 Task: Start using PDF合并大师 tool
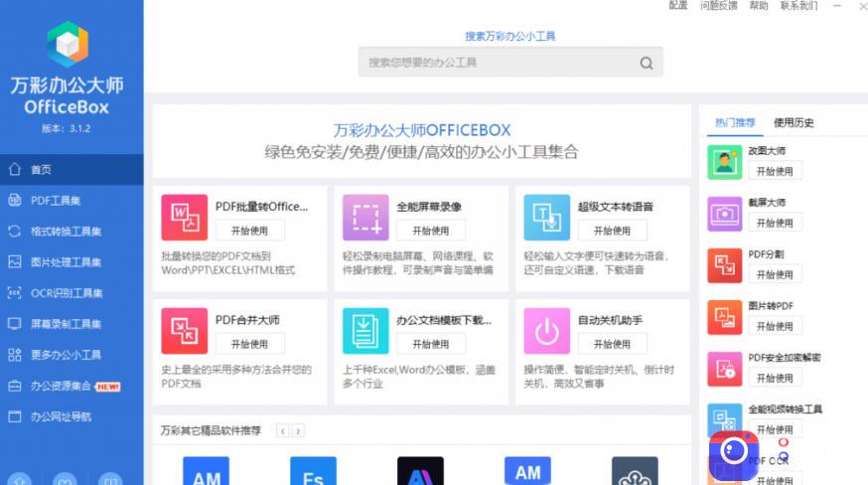coord(249,344)
